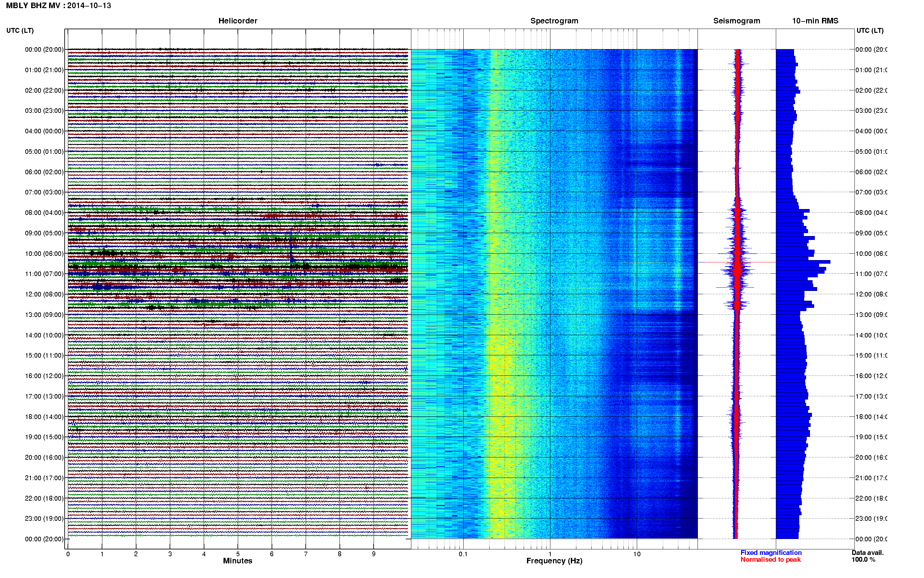Click the blue 'Fixed magnification' legend text

[x=771, y=553]
